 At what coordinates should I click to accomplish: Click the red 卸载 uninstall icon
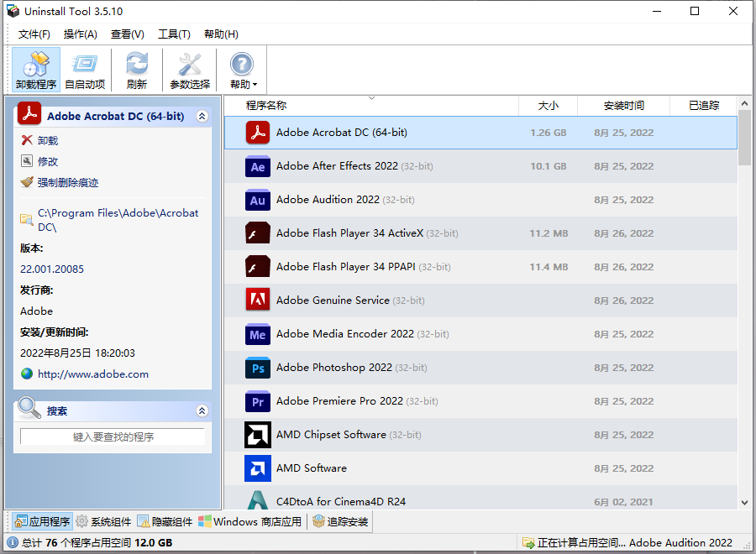(x=28, y=140)
